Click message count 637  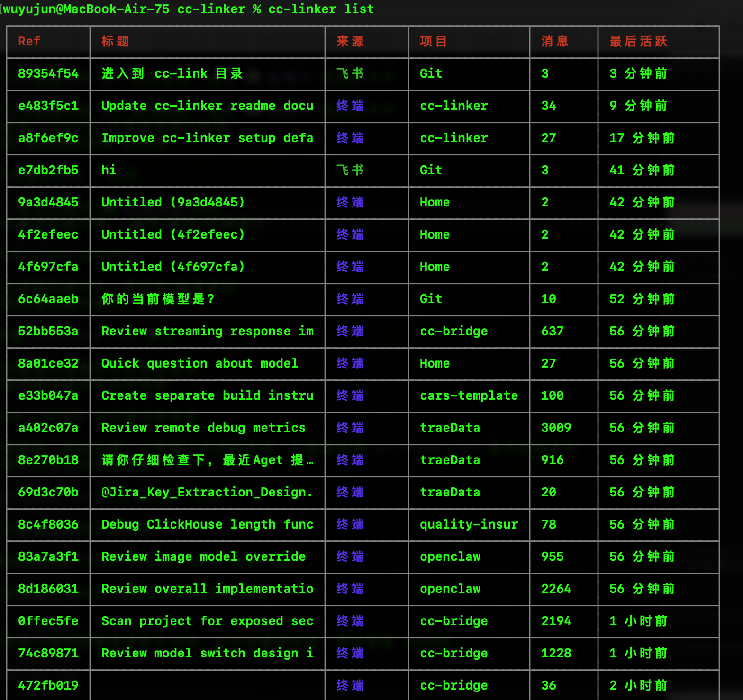pos(552,332)
